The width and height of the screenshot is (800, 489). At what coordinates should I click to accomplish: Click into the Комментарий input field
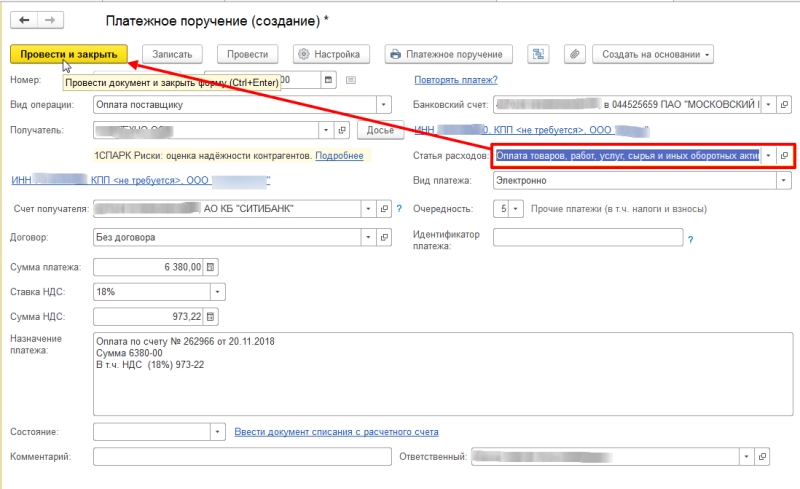click(242, 457)
